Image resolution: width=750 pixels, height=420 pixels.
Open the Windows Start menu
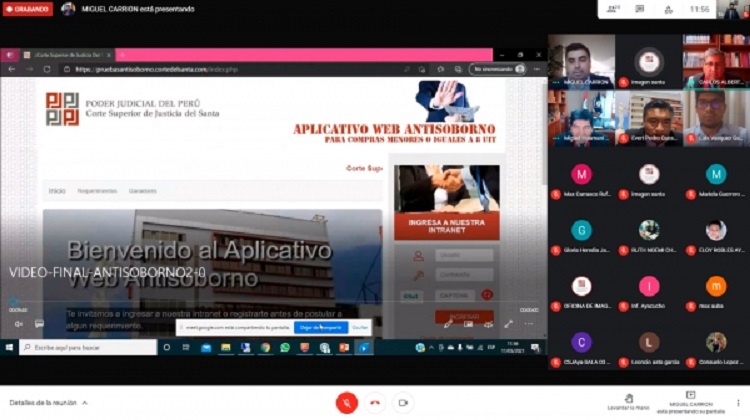[9, 348]
